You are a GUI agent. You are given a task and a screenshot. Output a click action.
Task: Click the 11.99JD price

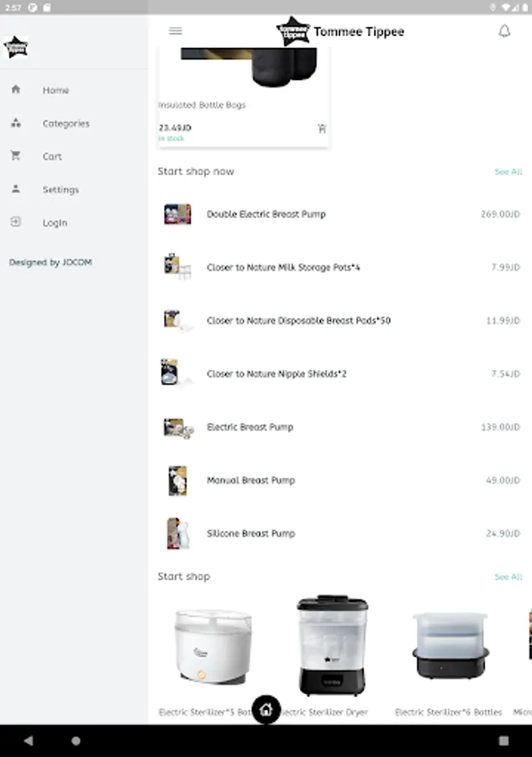pyautogui.click(x=503, y=320)
